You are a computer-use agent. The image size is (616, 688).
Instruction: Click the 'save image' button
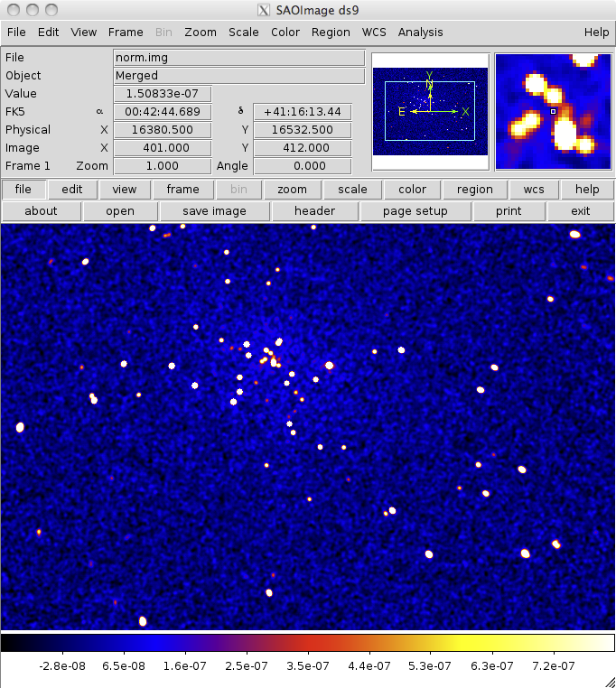(214, 211)
